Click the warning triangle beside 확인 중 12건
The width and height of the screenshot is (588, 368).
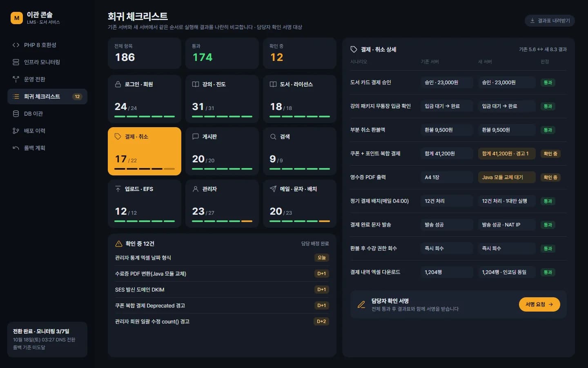(x=119, y=244)
